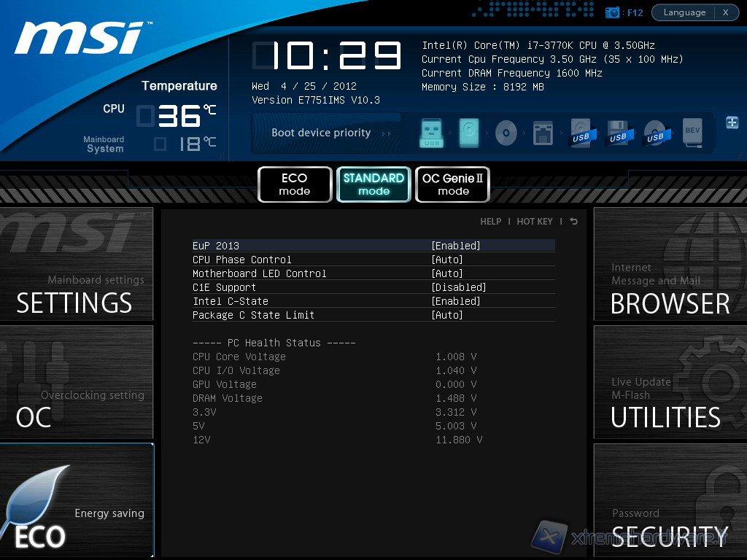The width and height of the screenshot is (747, 560).
Task: Click the F12 screenshot camera icon
Action: (613, 12)
